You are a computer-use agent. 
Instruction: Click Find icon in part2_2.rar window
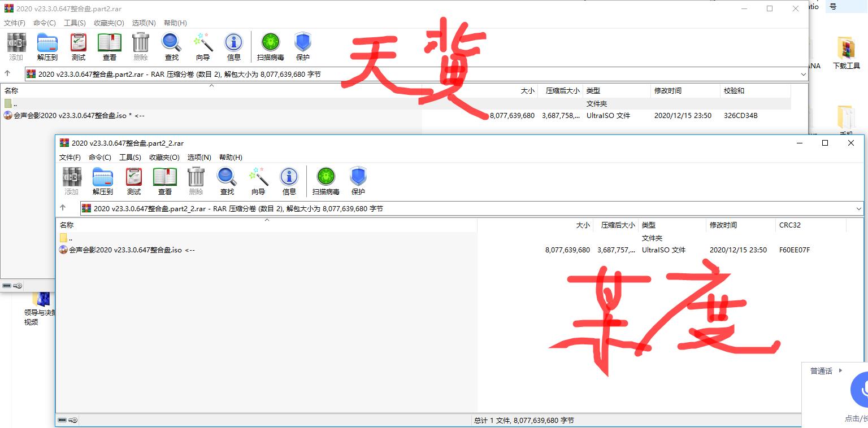[227, 181]
